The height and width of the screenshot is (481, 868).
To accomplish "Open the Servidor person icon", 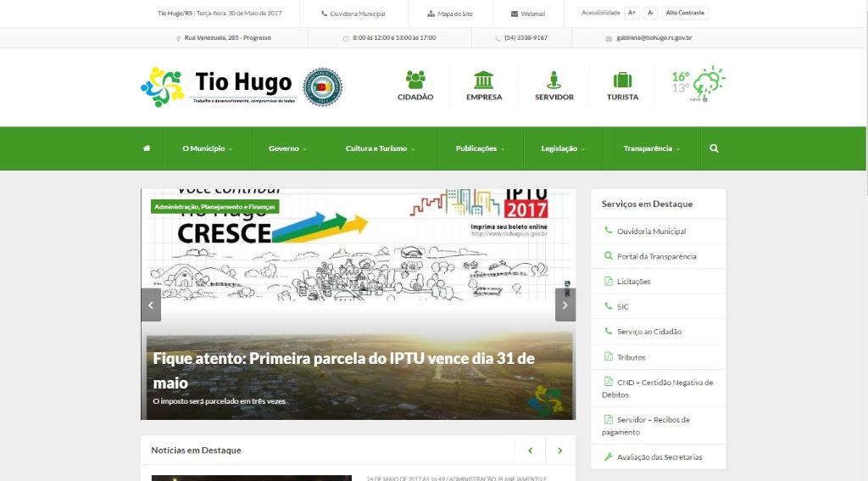I will coord(554,80).
